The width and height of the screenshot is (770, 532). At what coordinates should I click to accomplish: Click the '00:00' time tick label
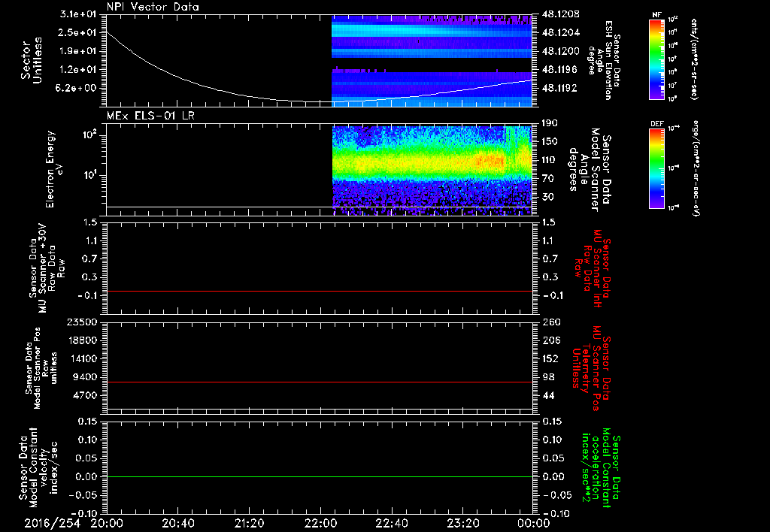point(533,523)
